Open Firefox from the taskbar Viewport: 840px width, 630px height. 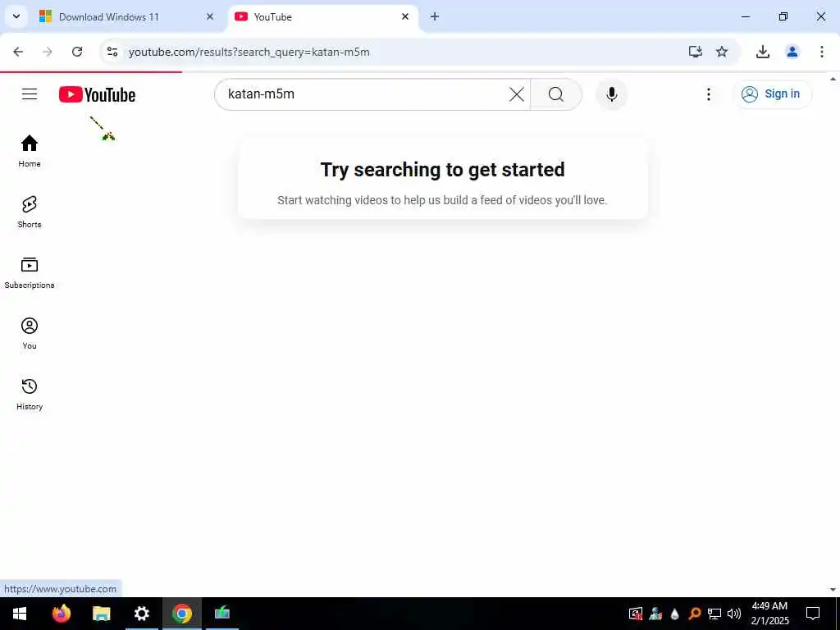[x=62, y=614]
